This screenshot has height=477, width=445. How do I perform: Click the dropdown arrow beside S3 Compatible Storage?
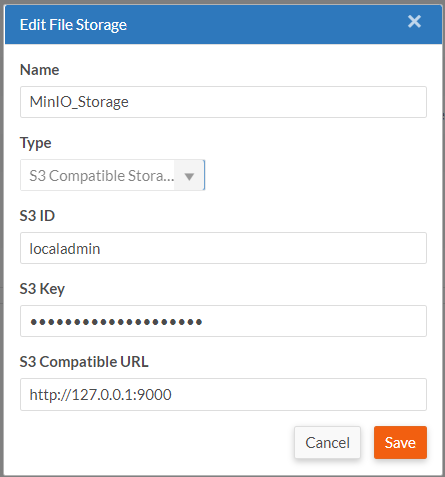(x=189, y=176)
